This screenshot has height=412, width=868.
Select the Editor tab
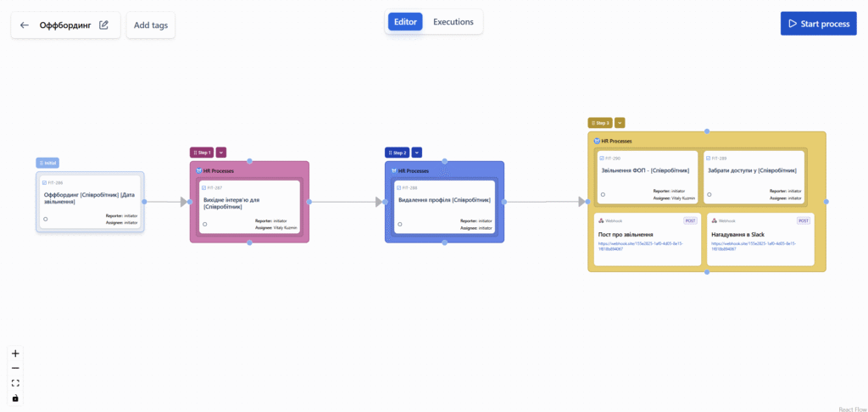(405, 22)
